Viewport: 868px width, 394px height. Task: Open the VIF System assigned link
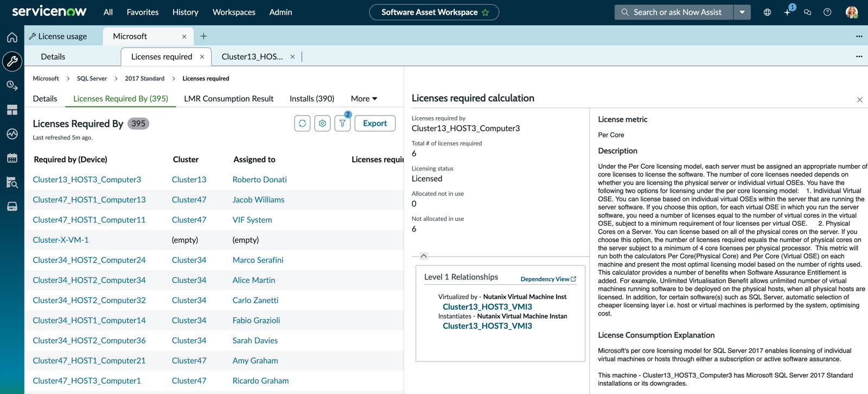tap(252, 220)
